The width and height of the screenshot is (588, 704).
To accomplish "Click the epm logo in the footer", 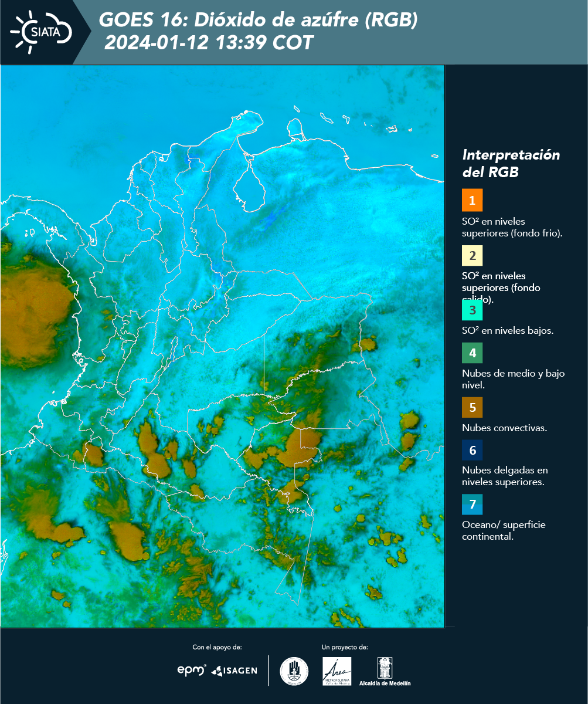I will click(x=192, y=669).
